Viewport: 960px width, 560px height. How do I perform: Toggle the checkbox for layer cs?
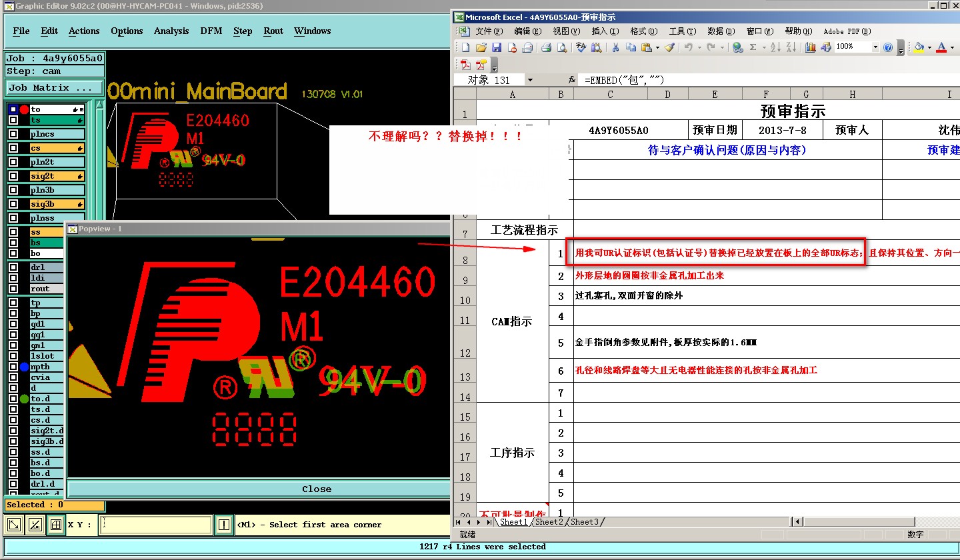pyautogui.click(x=13, y=148)
